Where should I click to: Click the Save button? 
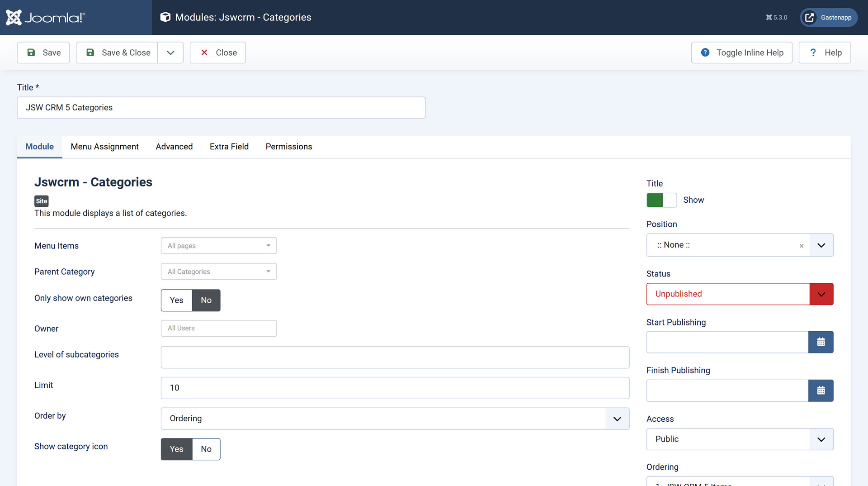pyautogui.click(x=43, y=52)
